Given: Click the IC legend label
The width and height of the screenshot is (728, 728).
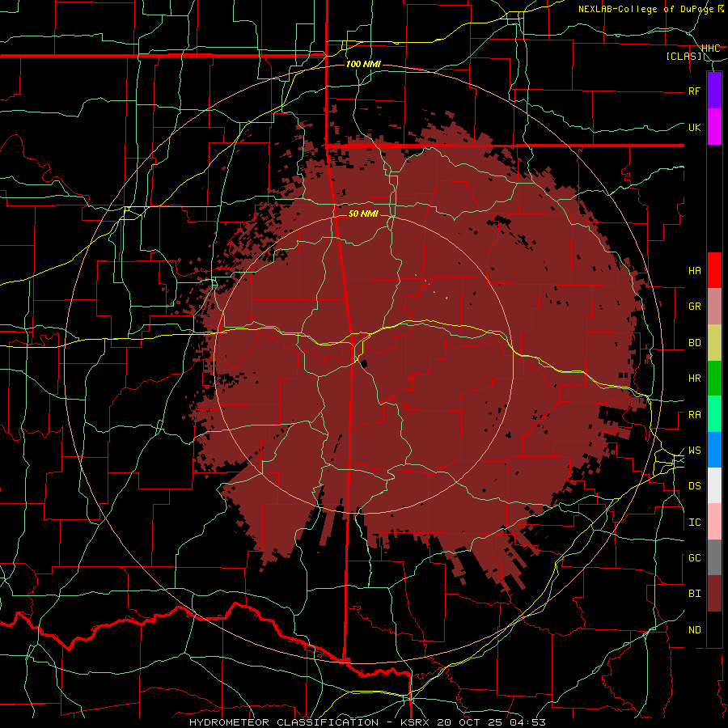Looking at the screenshot, I should click(x=695, y=523).
